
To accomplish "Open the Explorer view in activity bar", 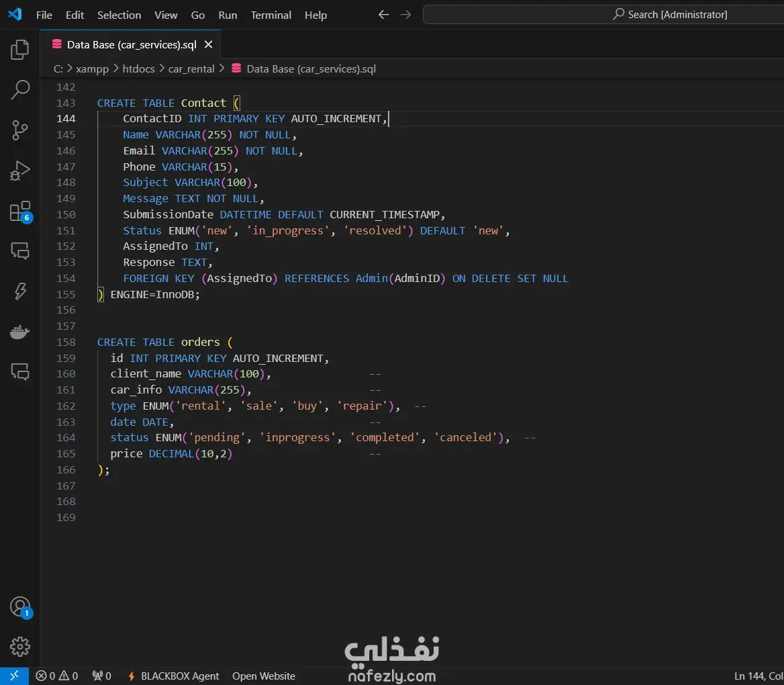I will point(20,50).
